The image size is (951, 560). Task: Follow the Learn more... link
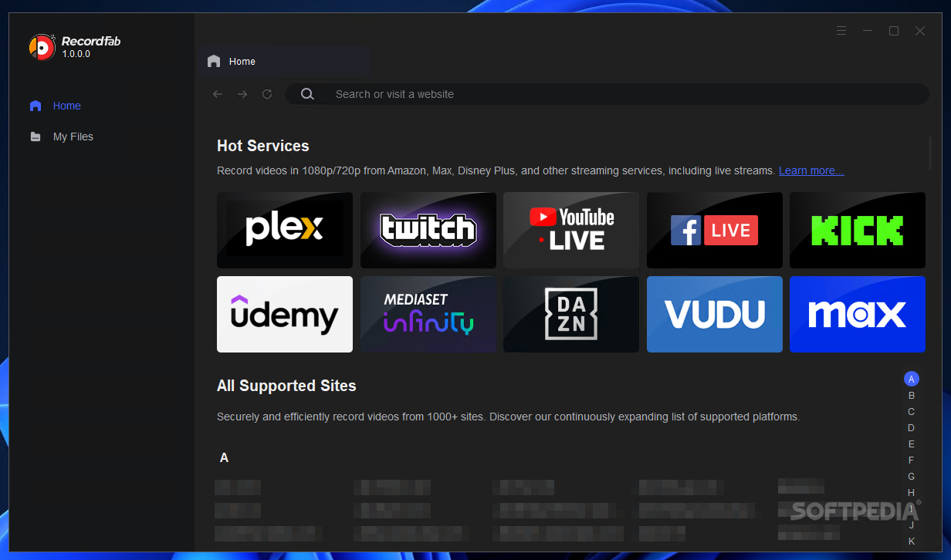click(x=811, y=170)
